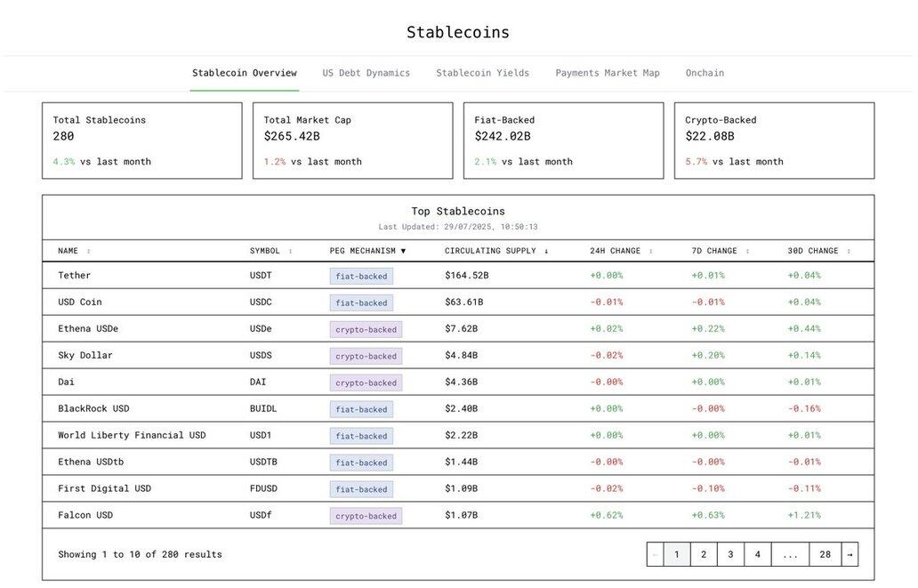Viewport: 918px width, 588px height.
Task: Select the Falcon USD row name
Action: point(85,515)
